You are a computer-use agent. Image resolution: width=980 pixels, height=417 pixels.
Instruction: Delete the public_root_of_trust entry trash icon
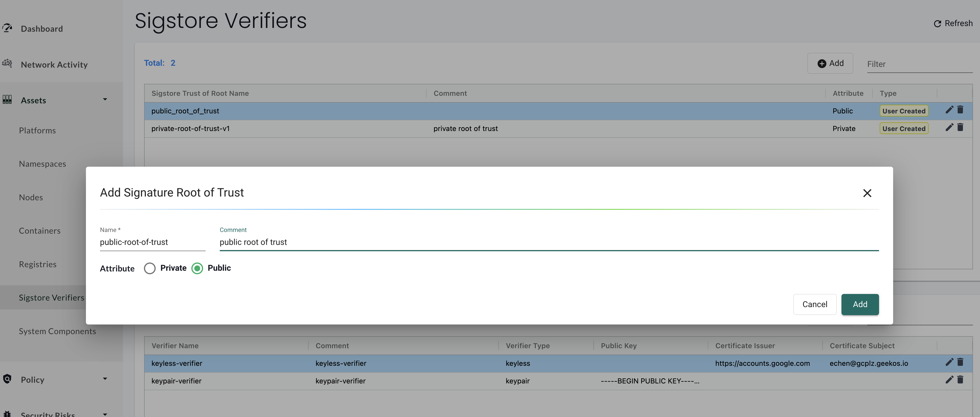click(x=960, y=110)
